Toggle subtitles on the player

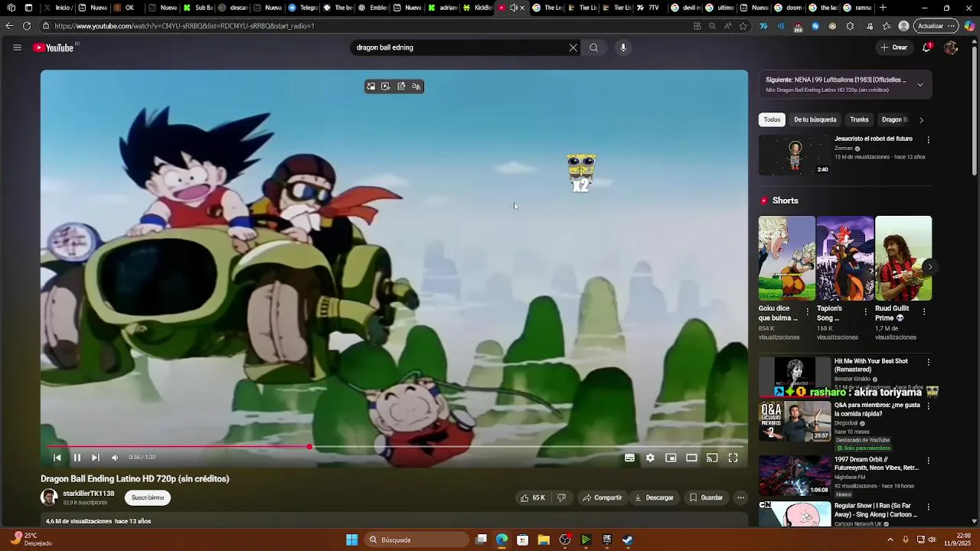[629, 458]
